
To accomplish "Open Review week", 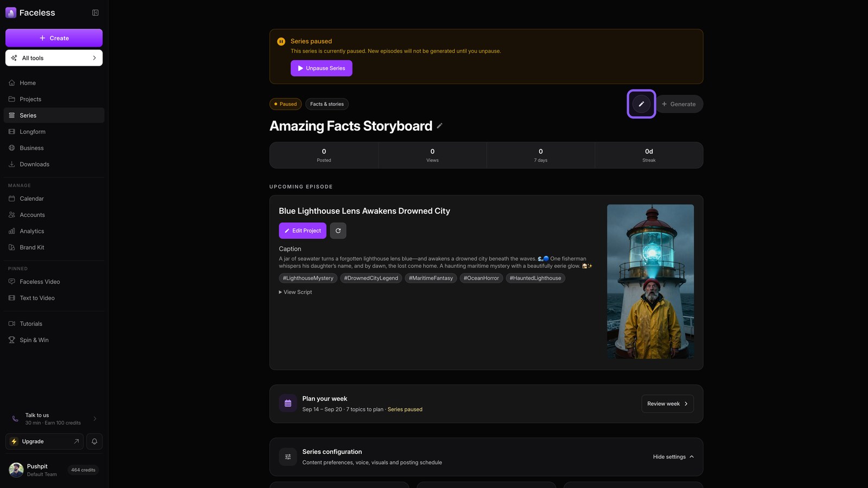I will [667, 404].
